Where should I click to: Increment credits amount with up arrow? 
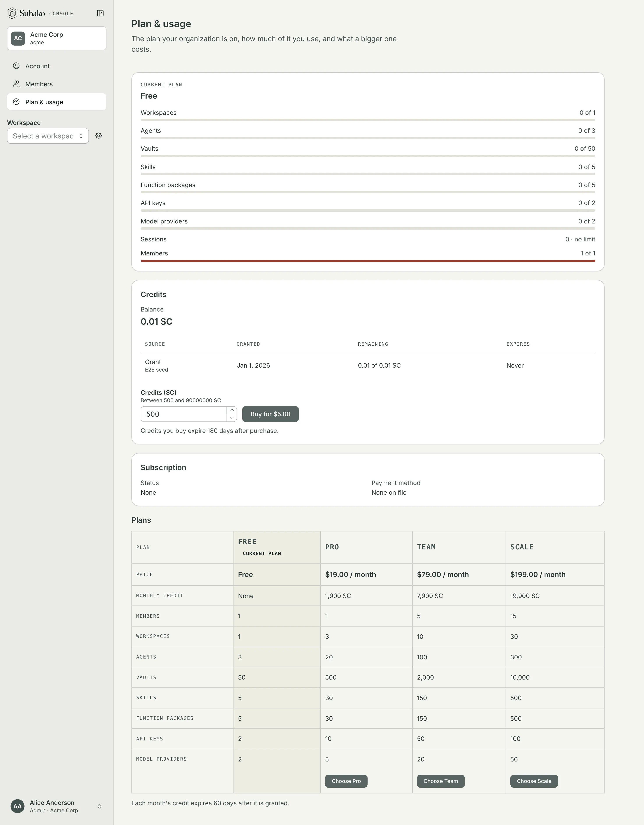(x=232, y=410)
